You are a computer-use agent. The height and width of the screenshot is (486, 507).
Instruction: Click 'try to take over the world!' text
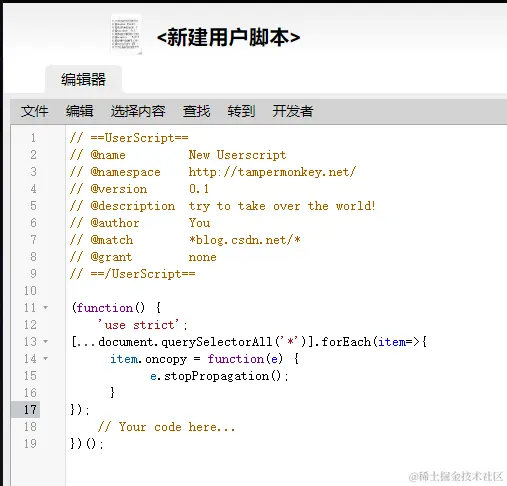pos(282,206)
